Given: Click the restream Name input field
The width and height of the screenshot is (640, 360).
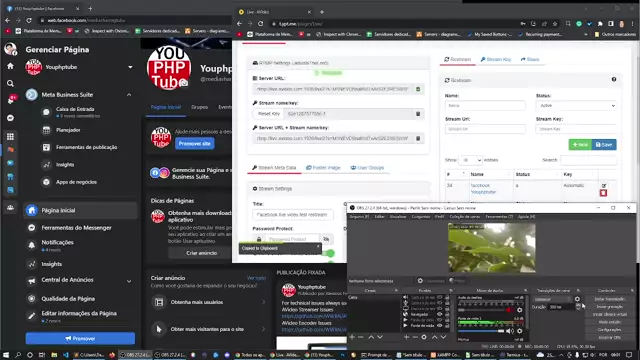Looking at the screenshot, I should click(485, 105).
